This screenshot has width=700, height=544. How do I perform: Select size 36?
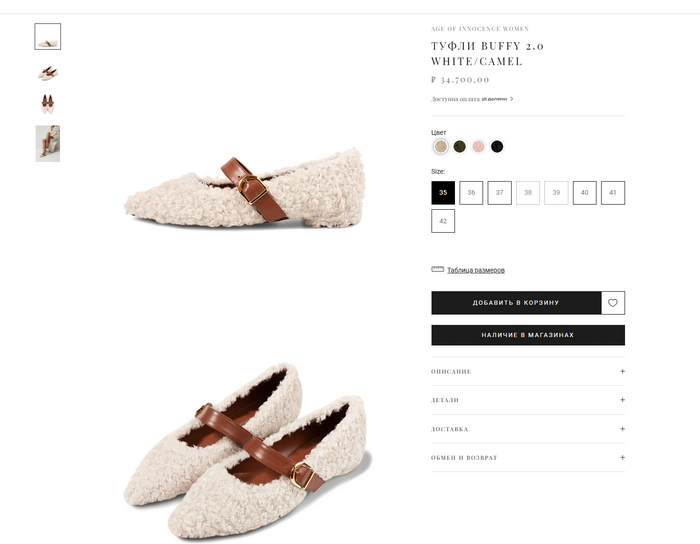tap(471, 193)
